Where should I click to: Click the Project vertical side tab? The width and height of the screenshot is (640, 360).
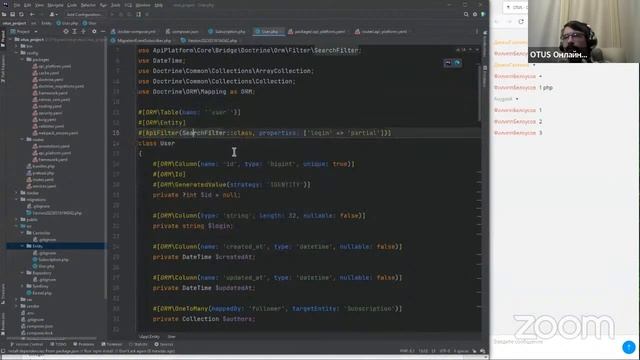pyautogui.click(x=3, y=38)
